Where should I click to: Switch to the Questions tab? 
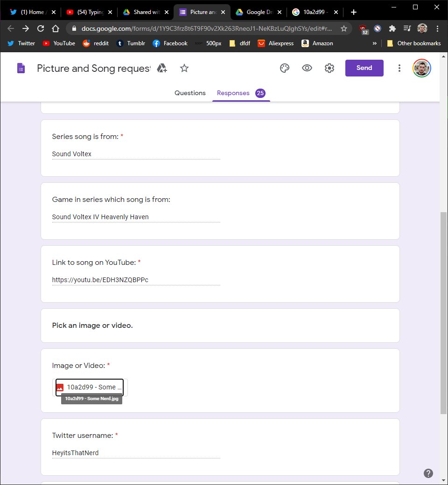(190, 93)
